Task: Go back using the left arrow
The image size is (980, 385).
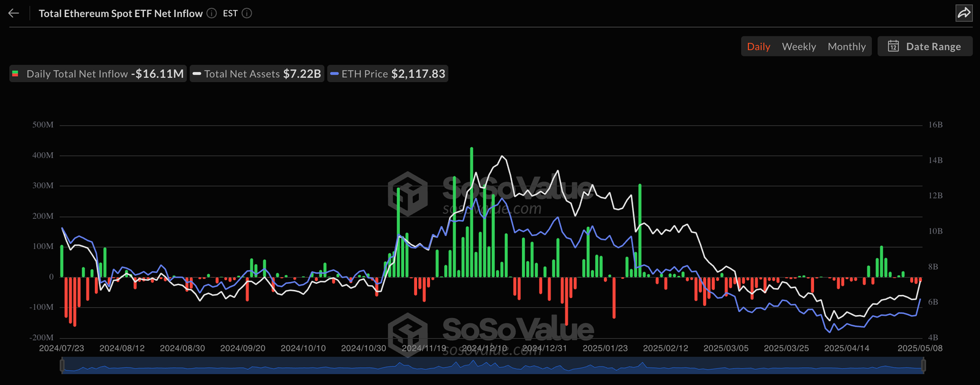Action: pyautogui.click(x=13, y=13)
